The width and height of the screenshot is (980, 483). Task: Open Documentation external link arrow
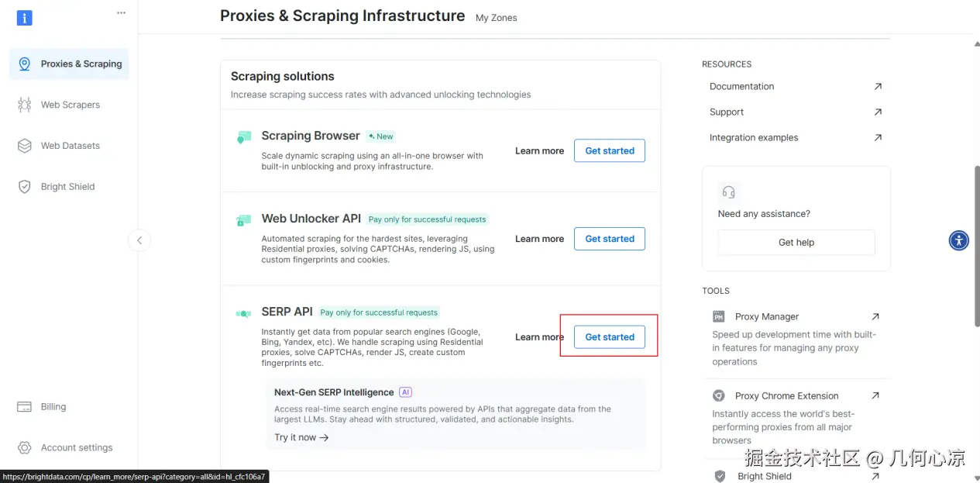(878, 87)
